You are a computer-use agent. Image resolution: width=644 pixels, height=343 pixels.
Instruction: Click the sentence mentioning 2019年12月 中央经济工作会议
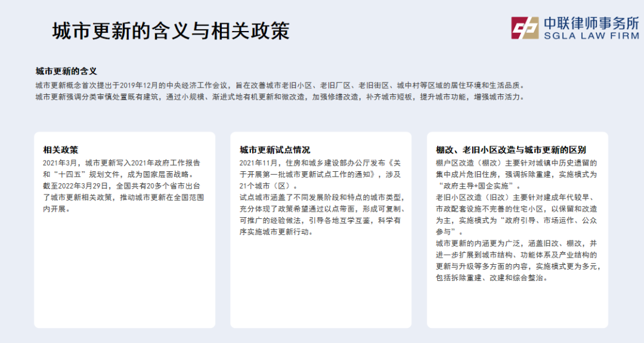pyautogui.click(x=279, y=85)
